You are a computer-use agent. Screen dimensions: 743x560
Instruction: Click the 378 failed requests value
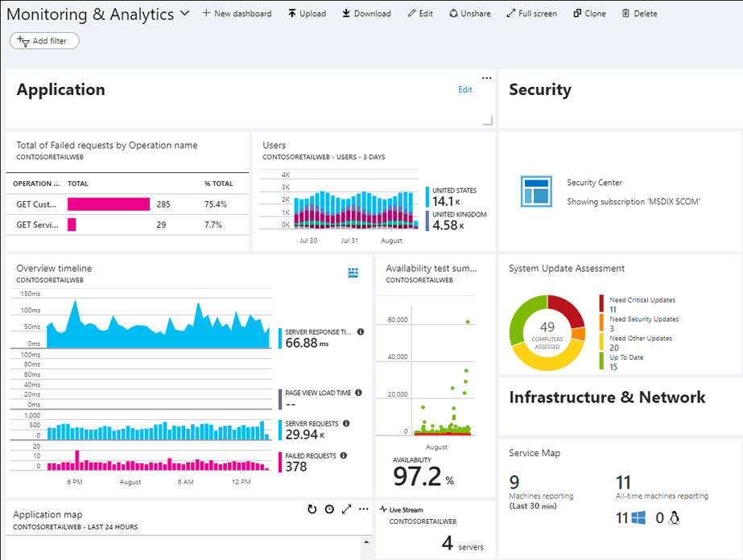click(296, 467)
